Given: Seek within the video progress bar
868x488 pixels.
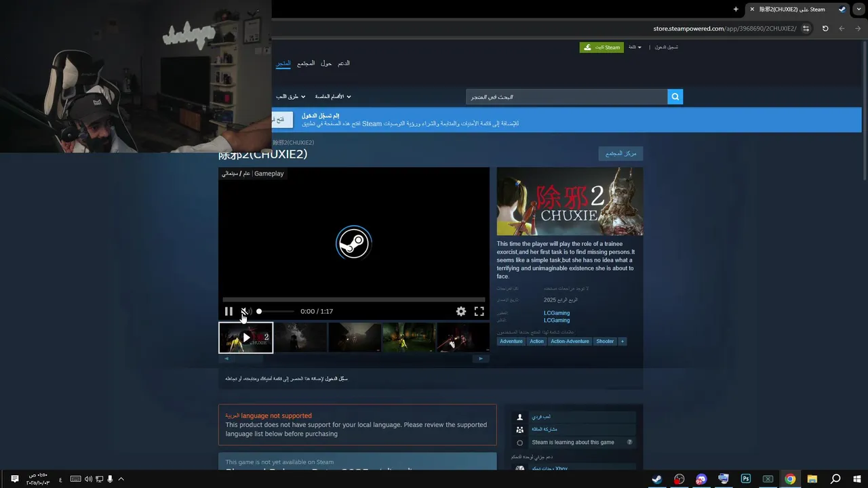Looking at the screenshot, I should click(x=354, y=299).
